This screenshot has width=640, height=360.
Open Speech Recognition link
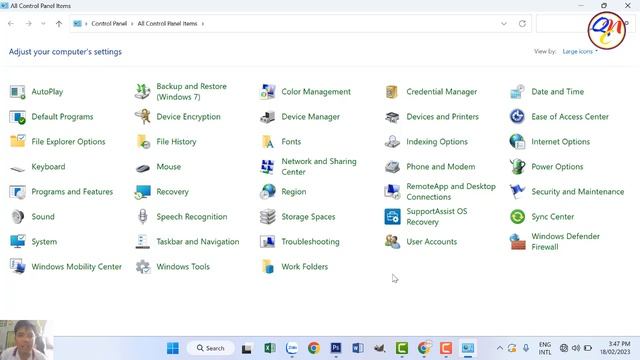[x=192, y=217]
